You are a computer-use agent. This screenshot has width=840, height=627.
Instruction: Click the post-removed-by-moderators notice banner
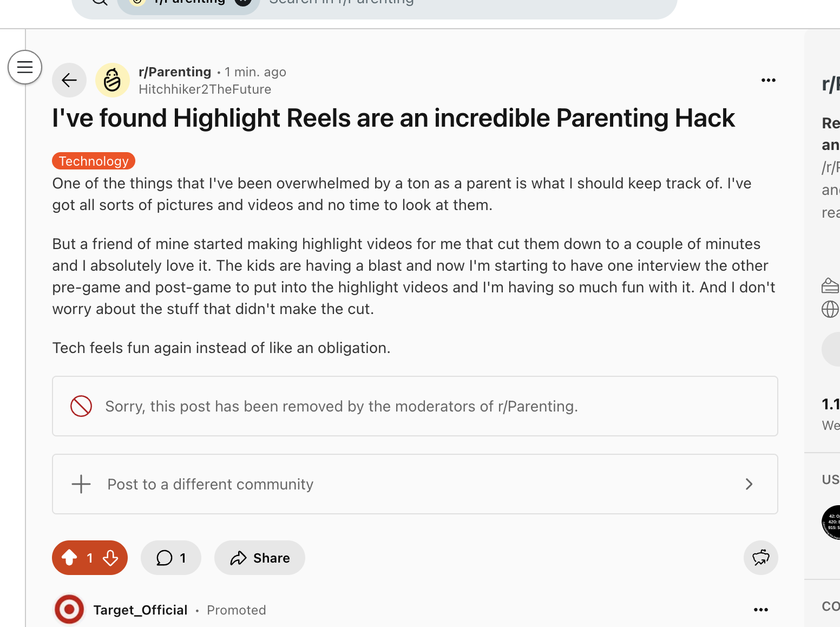coord(415,406)
